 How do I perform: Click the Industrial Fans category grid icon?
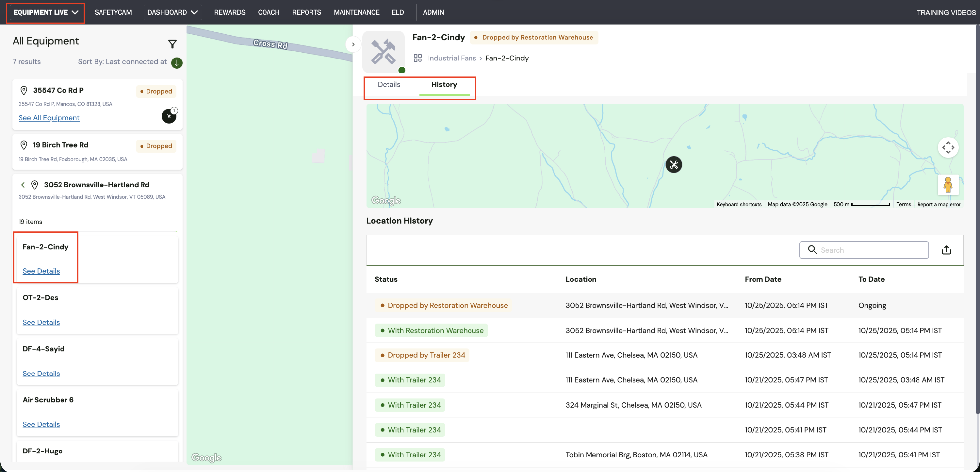418,58
